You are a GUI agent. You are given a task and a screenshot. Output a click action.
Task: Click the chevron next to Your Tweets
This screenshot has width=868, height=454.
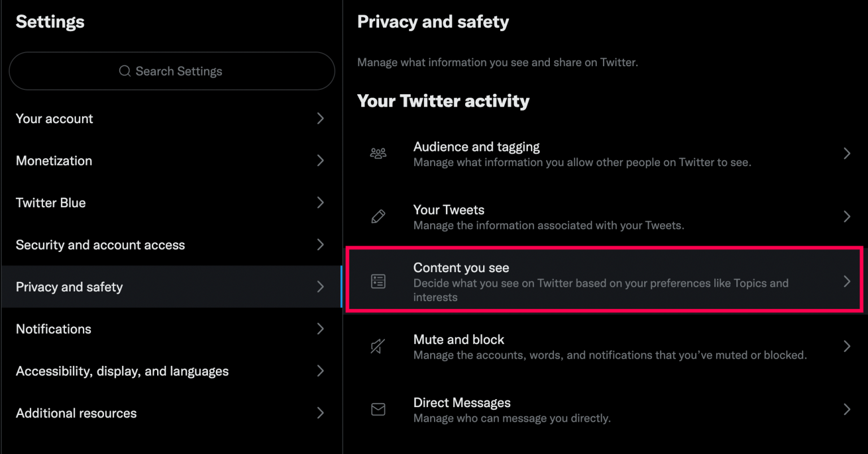pyautogui.click(x=847, y=216)
